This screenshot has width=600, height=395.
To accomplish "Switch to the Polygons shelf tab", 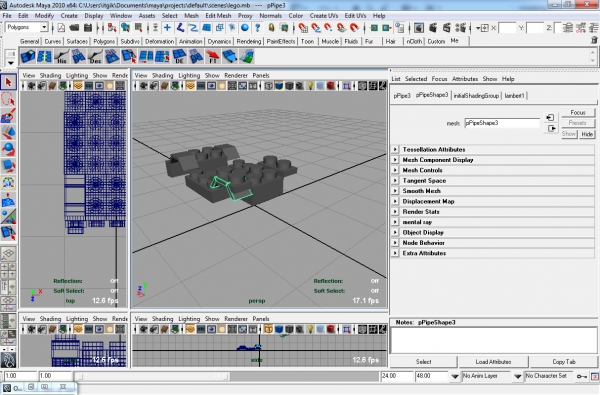I will point(104,41).
